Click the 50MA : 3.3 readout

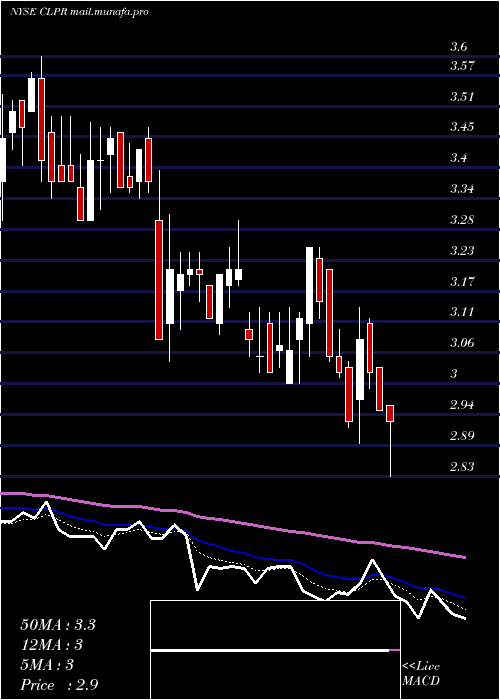click(x=58, y=625)
